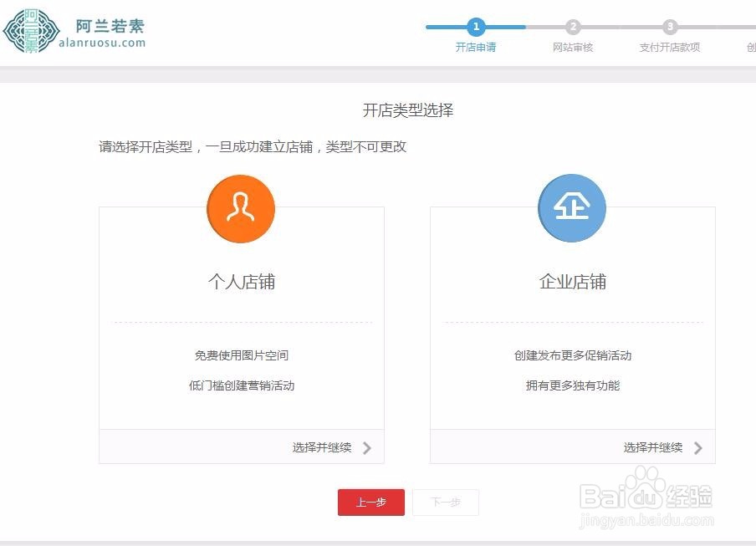756x546 pixels.
Task: Select the orange 个人店铺 person icon
Action: pyautogui.click(x=240, y=209)
